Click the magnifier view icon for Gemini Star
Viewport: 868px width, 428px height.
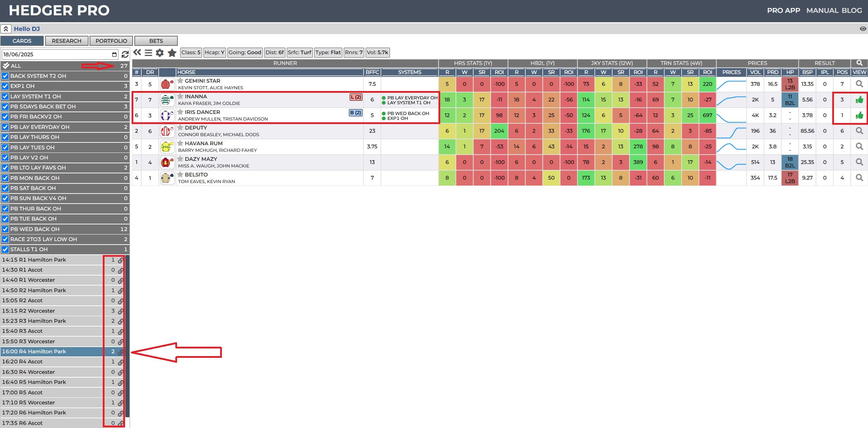pos(859,84)
